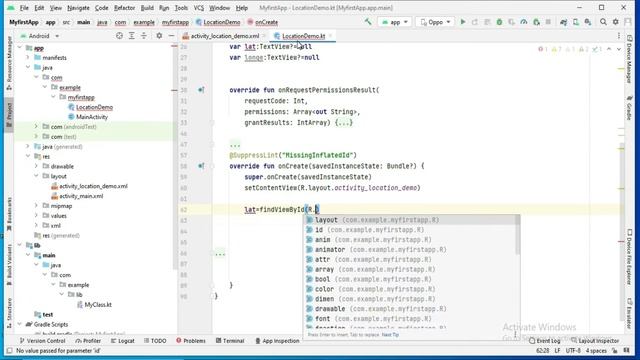The width and height of the screenshot is (640, 360).
Task: Select the LocationDemo.kt editor tab
Action: pos(304,36)
